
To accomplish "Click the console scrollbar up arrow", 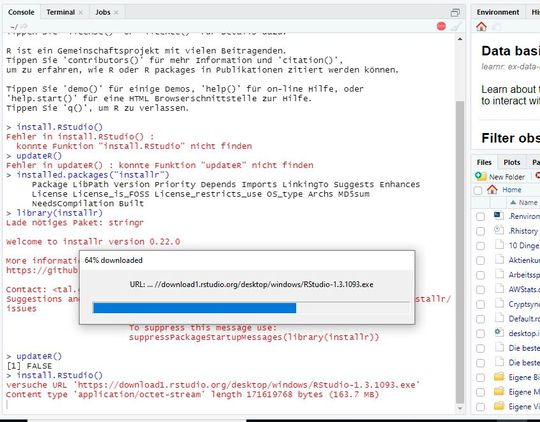I will point(460,39).
